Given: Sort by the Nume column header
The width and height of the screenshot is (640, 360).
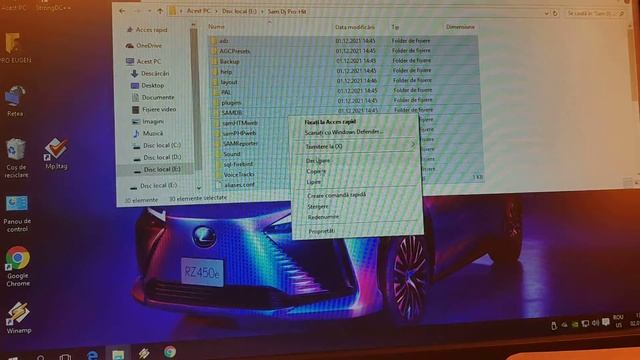Looking at the screenshot, I should [x=216, y=27].
